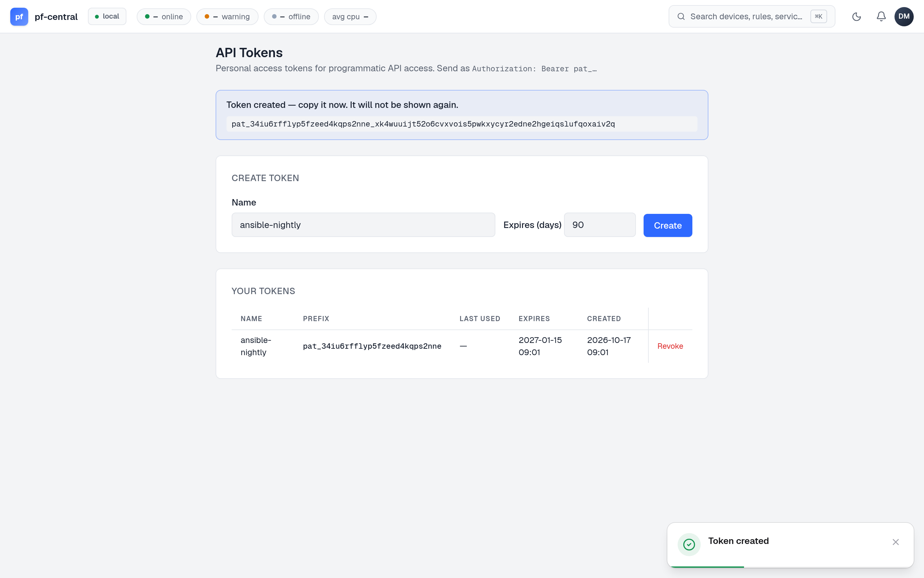924x578 pixels.
Task: Click the Expires (days) field
Action: pyautogui.click(x=599, y=225)
